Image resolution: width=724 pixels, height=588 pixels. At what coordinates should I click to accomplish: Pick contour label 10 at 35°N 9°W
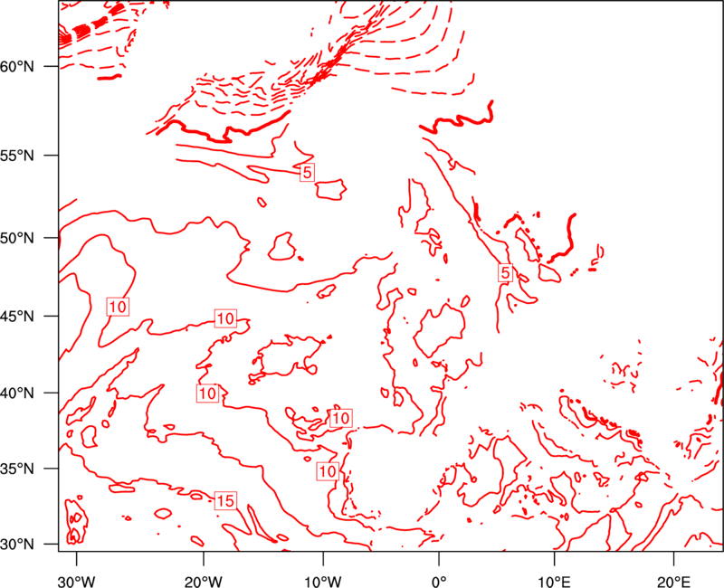coord(328,471)
